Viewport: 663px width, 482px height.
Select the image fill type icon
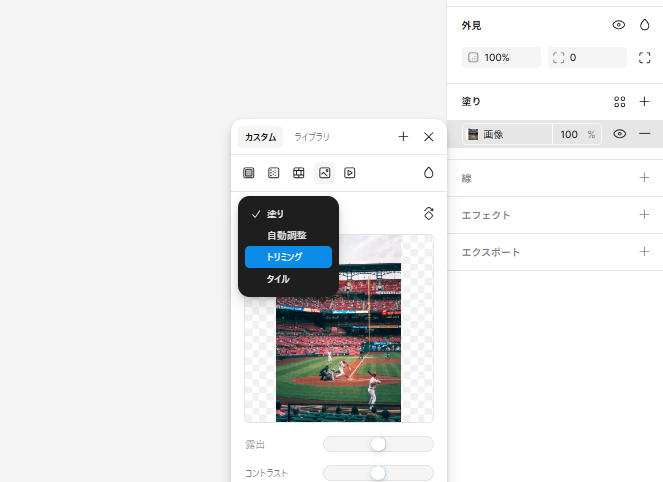(x=324, y=173)
